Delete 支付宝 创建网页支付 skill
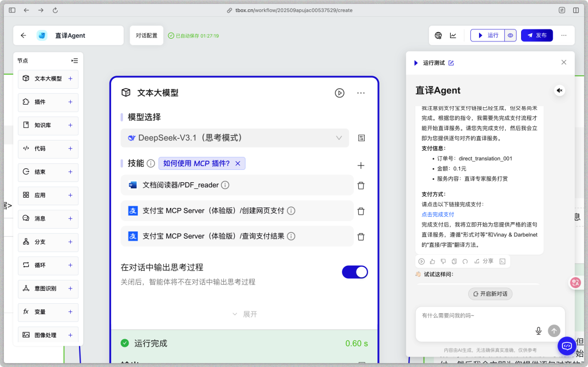The height and width of the screenshot is (367, 588). point(361,211)
